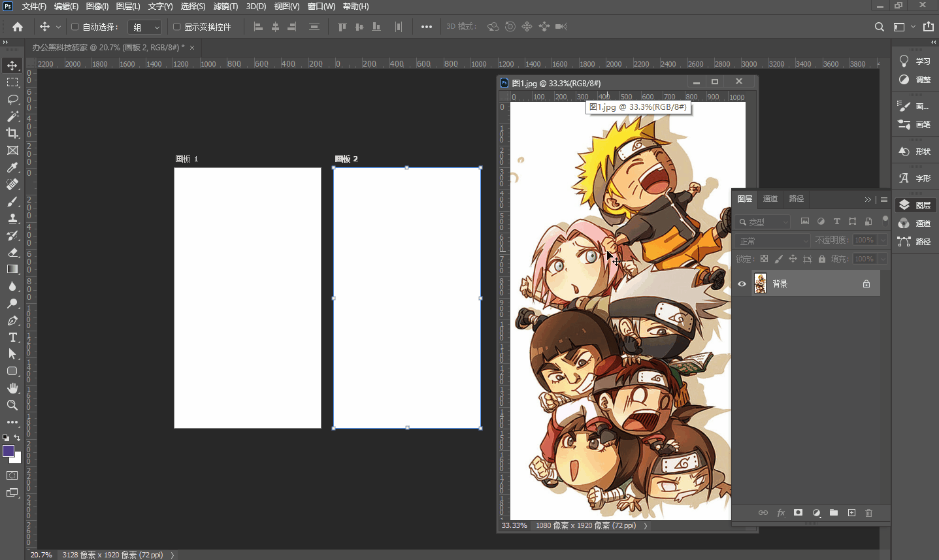Create a new layer with plus icon
The width and height of the screenshot is (939, 560).
(x=851, y=513)
